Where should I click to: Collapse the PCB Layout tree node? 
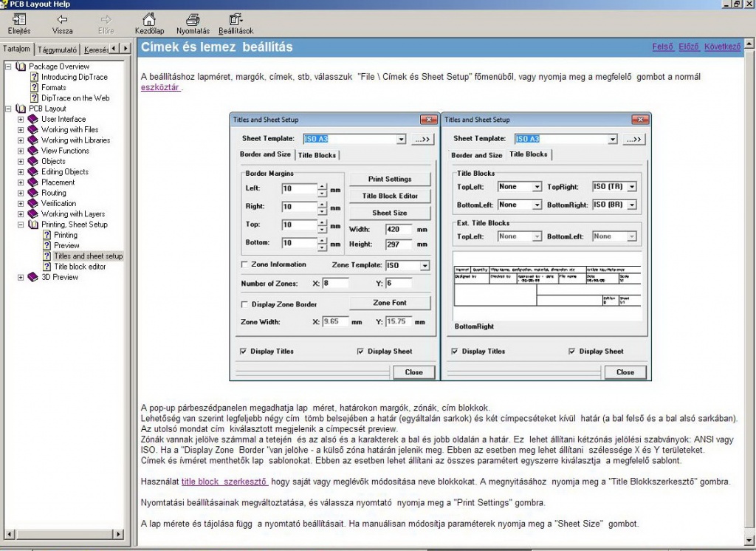[8, 109]
